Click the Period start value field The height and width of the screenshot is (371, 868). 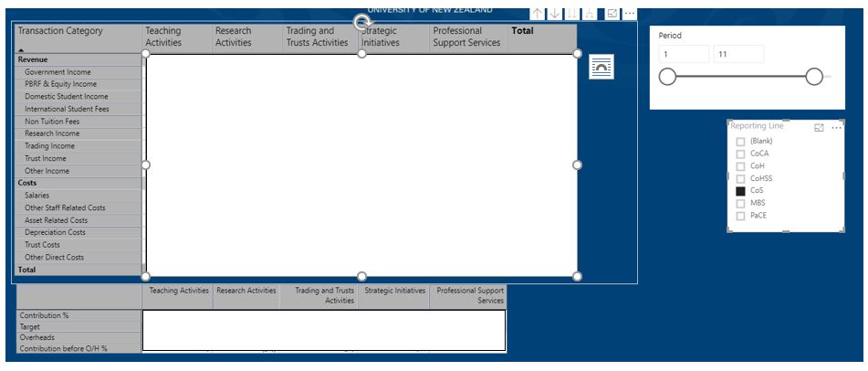[x=684, y=54]
